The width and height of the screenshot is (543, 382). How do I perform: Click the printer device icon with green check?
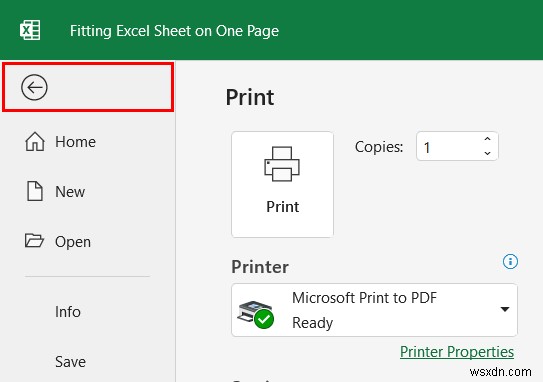(256, 314)
